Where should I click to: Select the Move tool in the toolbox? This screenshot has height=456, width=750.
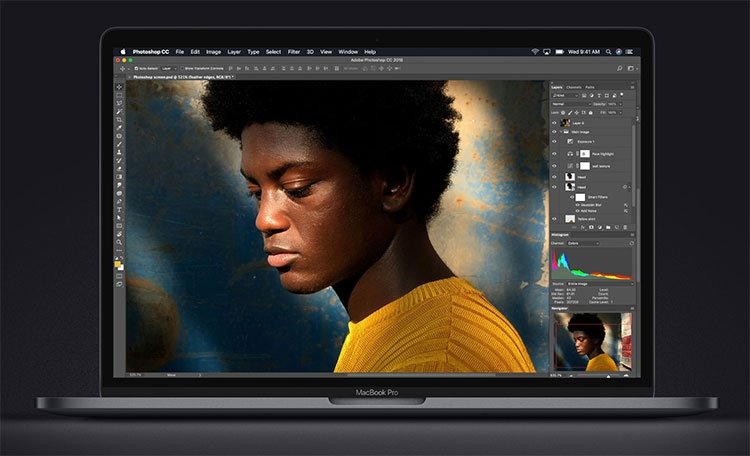120,87
